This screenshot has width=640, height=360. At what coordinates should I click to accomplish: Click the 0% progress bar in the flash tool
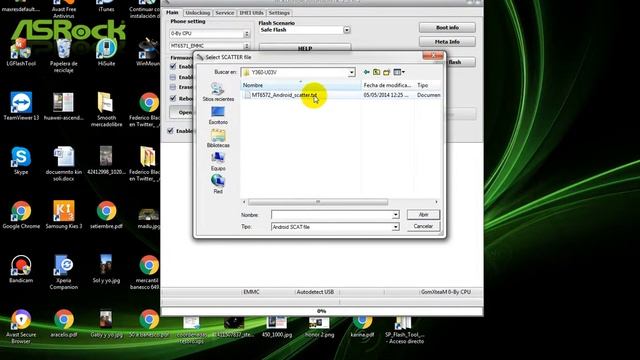click(322, 311)
